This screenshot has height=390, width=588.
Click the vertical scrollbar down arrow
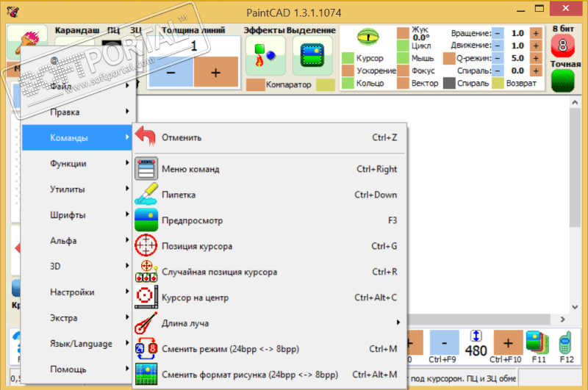(575, 307)
